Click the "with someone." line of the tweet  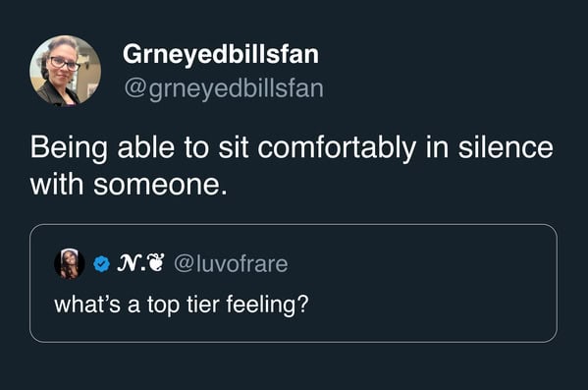(x=129, y=185)
